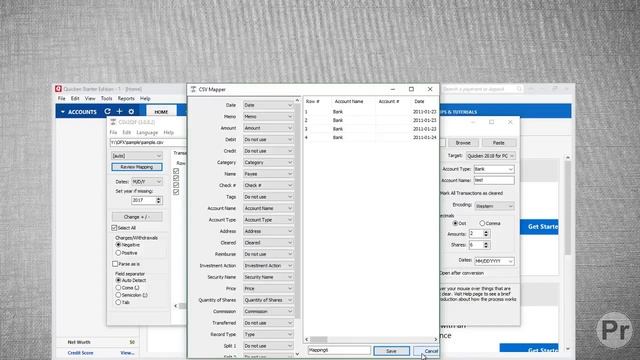Screen dimensions: 640x360
Task: Open the output Dates MM/DD/YYYY dropdown
Action: click(x=494, y=261)
